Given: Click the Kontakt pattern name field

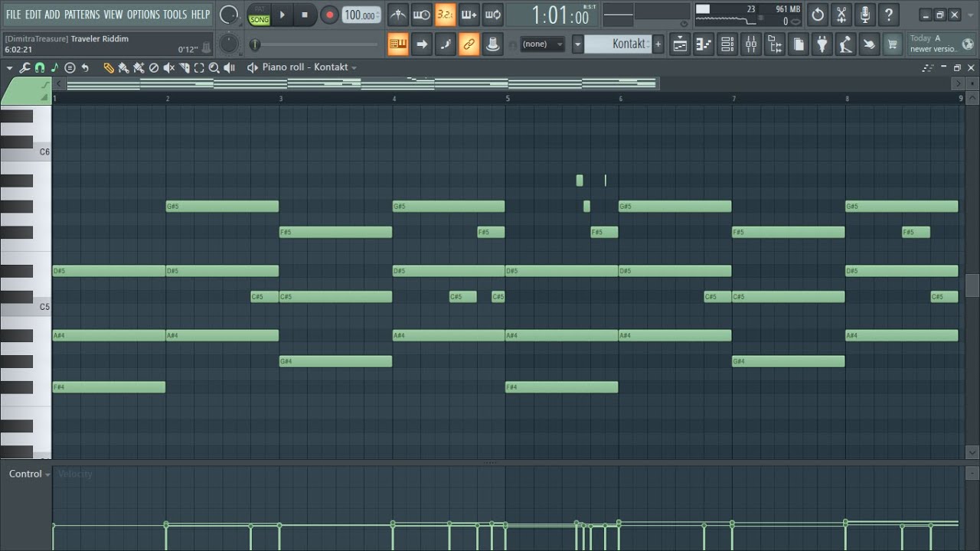Looking at the screenshot, I should click(618, 44).
